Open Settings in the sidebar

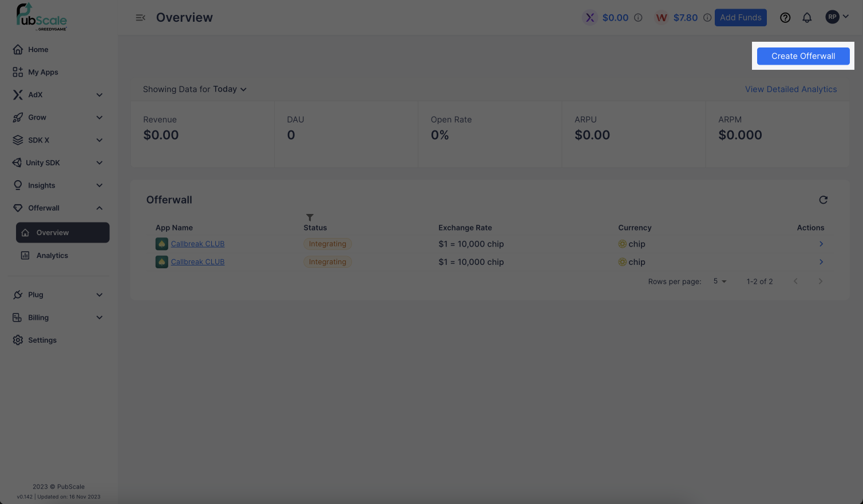[42, 340]
